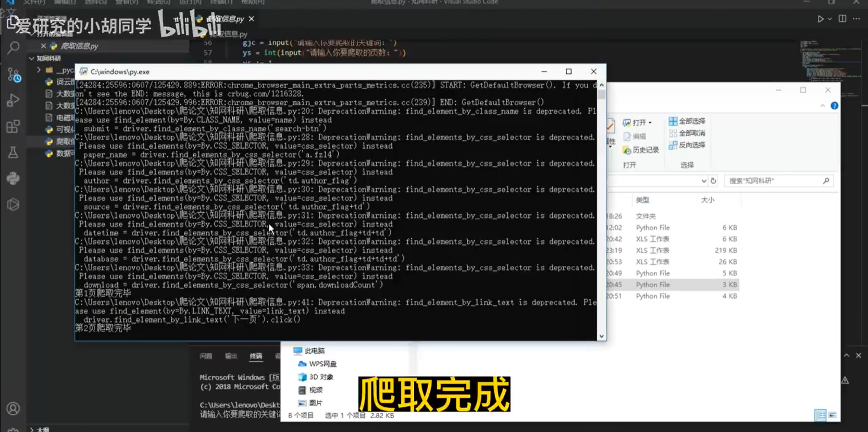Select 3D 对象 in navigation pane
Image resolution: width=868 pixels, height=432 pixels.
click(315, 377)
